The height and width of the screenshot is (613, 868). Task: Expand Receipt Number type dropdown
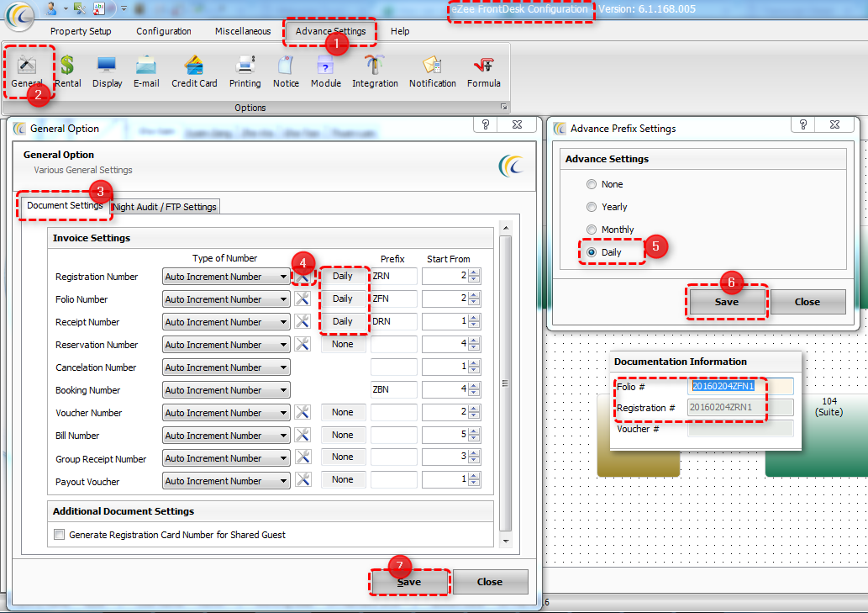283,322
